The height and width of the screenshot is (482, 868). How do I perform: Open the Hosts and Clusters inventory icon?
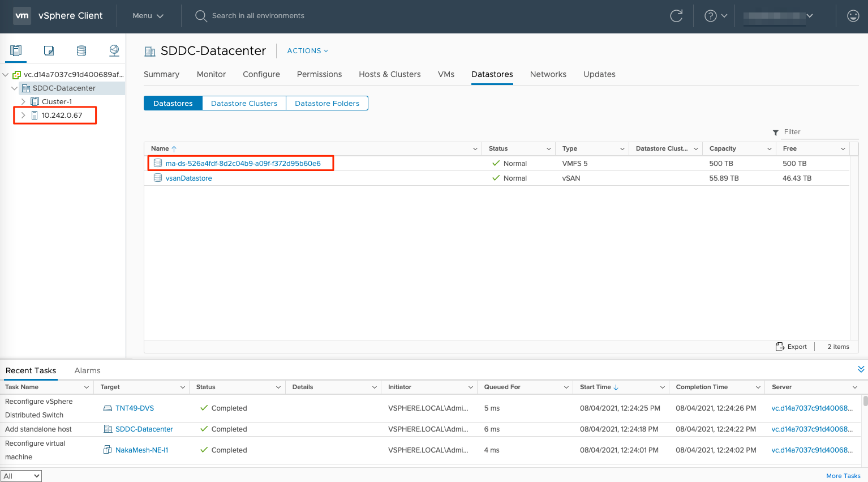pyautogui.click(x=16, y=51)
